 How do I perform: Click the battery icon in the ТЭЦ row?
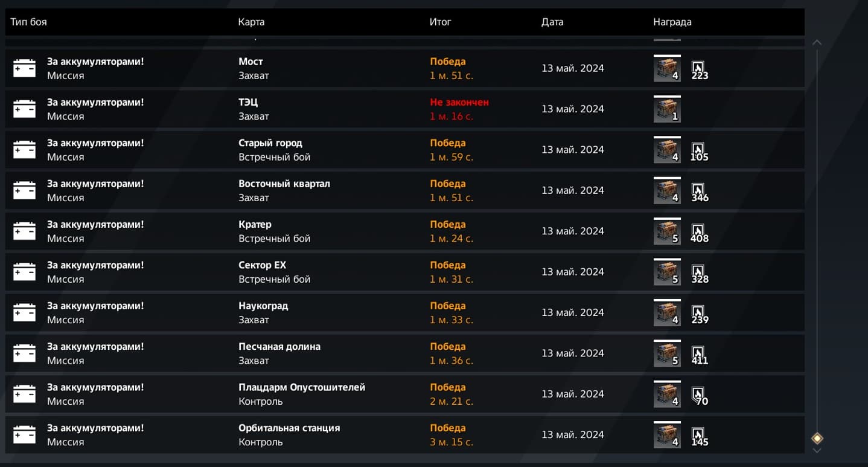coord(24,109)
